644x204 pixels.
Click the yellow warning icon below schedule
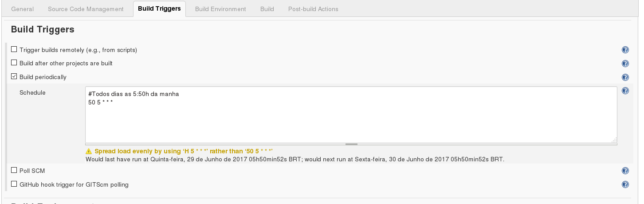tap(89, 151)
